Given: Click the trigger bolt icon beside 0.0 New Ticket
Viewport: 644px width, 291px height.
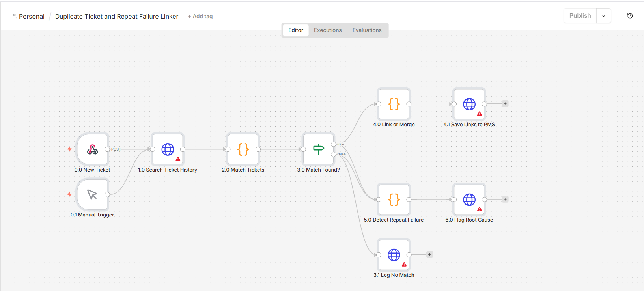Looking at the screenshot, I should [69, 149].
